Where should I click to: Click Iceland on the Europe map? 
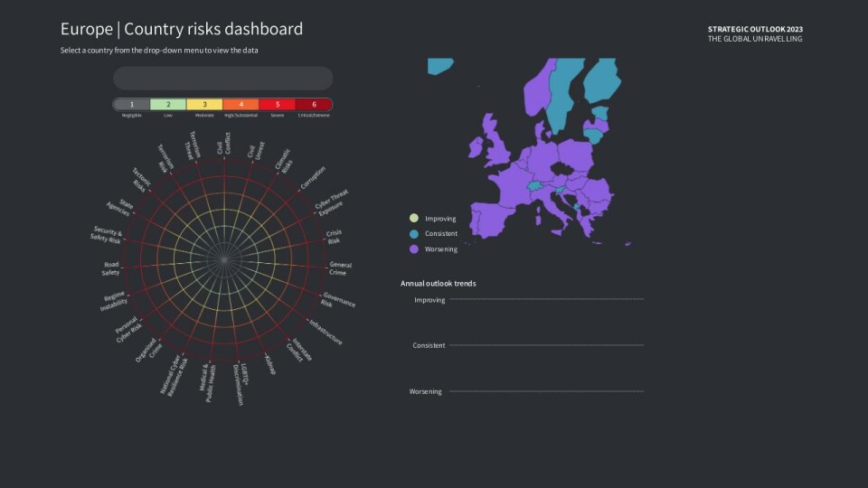coord(439,65)
